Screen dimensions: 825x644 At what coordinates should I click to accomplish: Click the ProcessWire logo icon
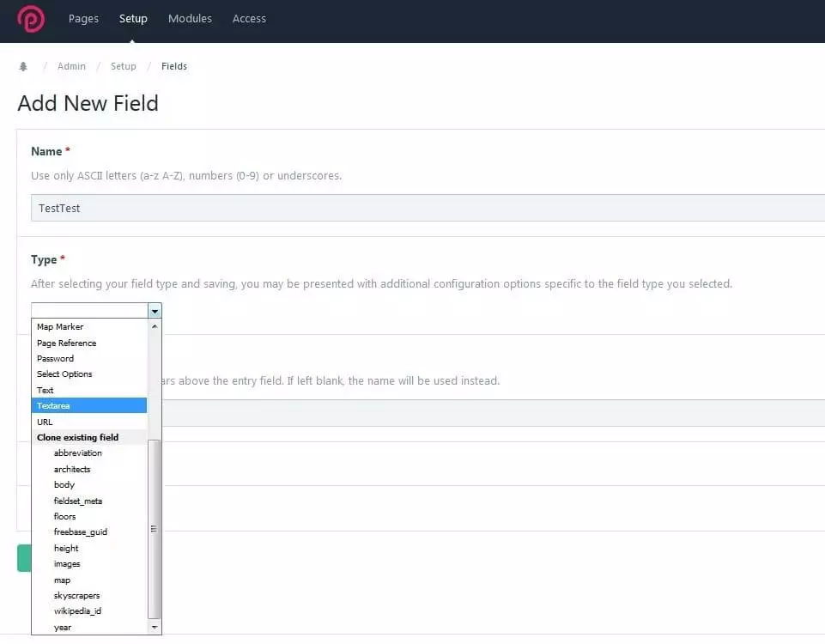point(31,19)
